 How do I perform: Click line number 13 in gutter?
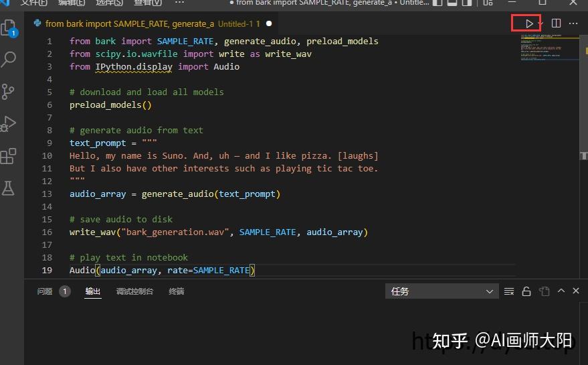point(47,194)
